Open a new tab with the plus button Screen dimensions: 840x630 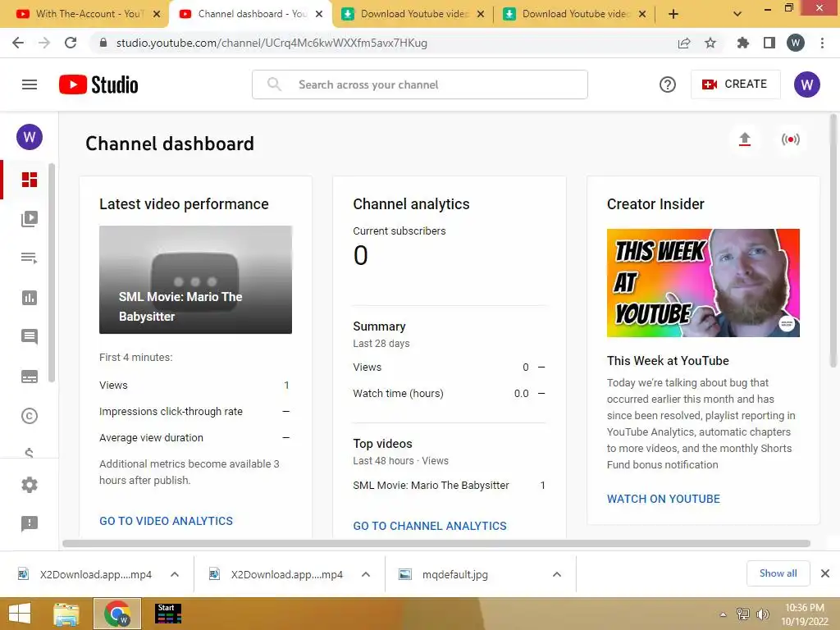coord(673,14)
